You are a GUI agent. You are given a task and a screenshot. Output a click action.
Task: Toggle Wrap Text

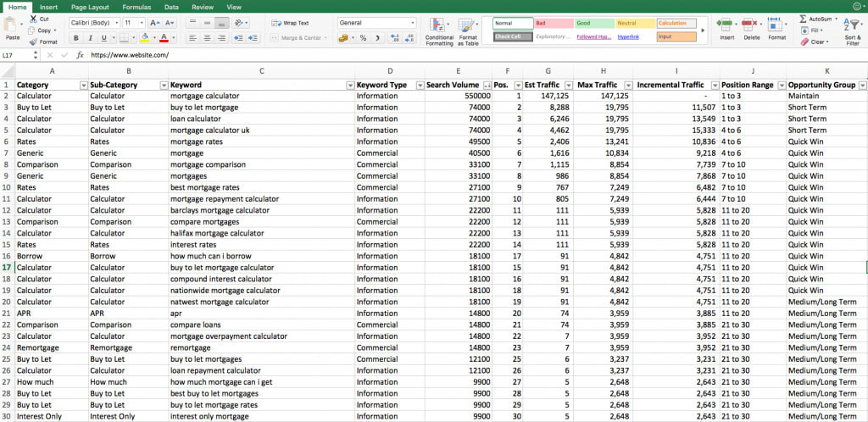tap(291, 23)
